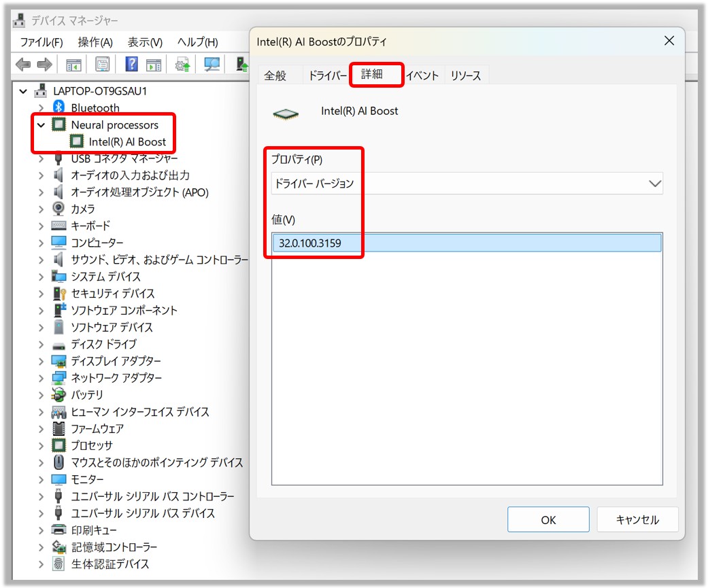Select the バッテリ battery icon
The height and width of the screenshot is (588, 708).
pyautogui.click(x=58, y=394)
